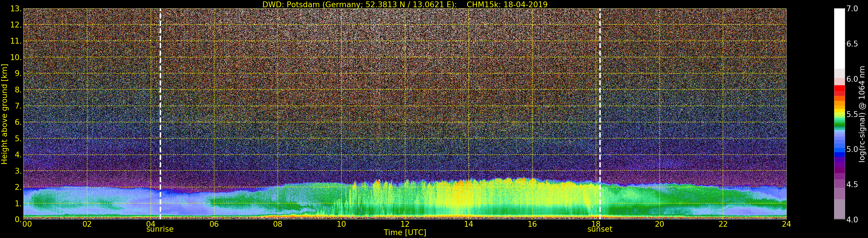Click the height axis tick label '12.'
868x238 pixels.
pyautogui.click(x=16, y=25)
